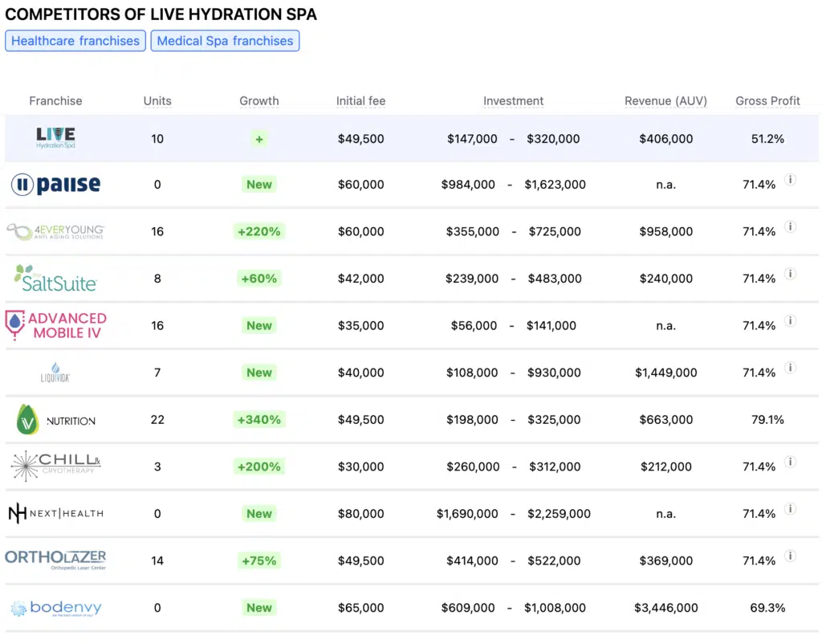Click the Growth column header
The height and width of the screenshot is (644, 822).
tap(259, 100)
